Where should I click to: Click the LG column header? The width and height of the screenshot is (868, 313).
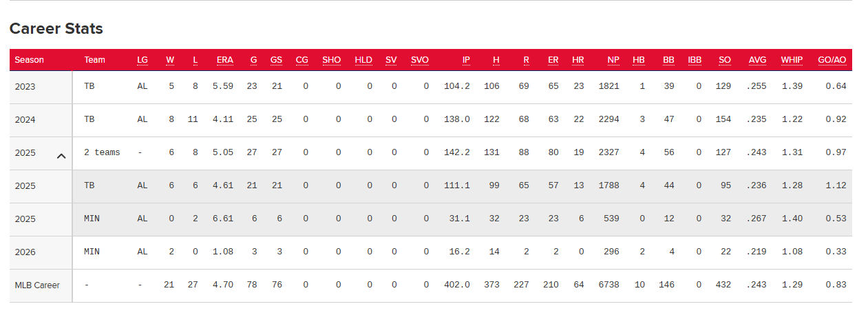click(x=142, y=60)
